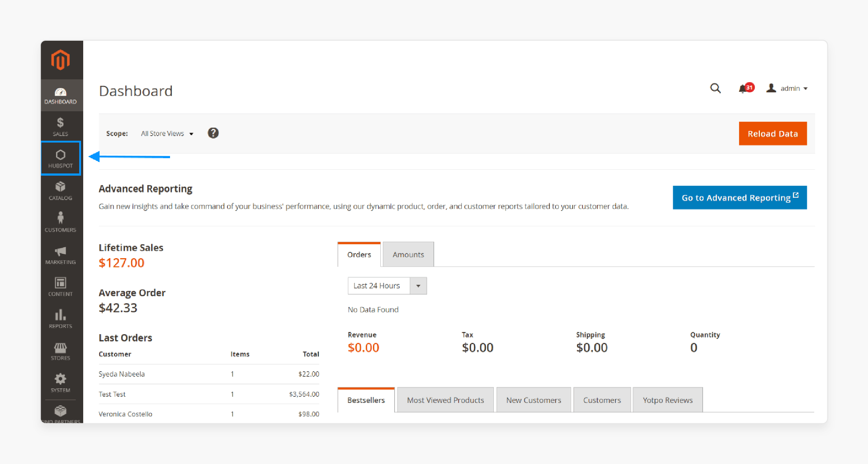Image resolution: width=868 pixels, height=464 pixels.
Task: Click the Last Orders heading
Action: 125,338
